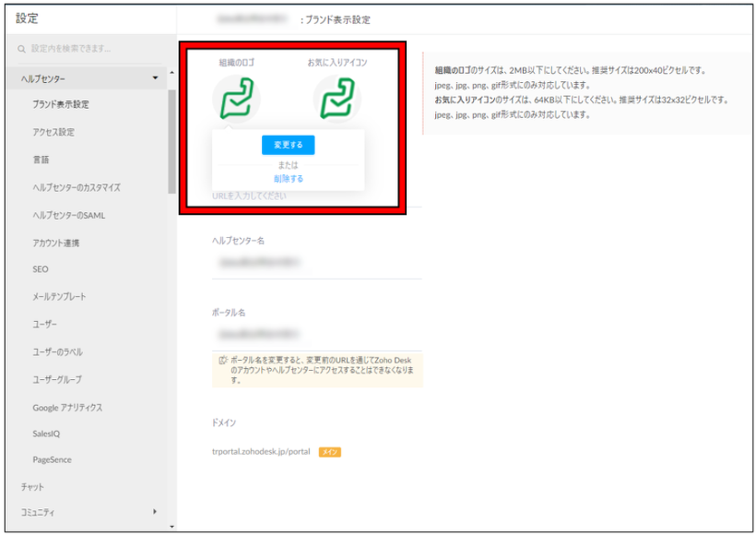The height and width of the screenshot is (535, 756).
Task: Click the 組織のロゴ logo image
Action: [x=237, y=95]
